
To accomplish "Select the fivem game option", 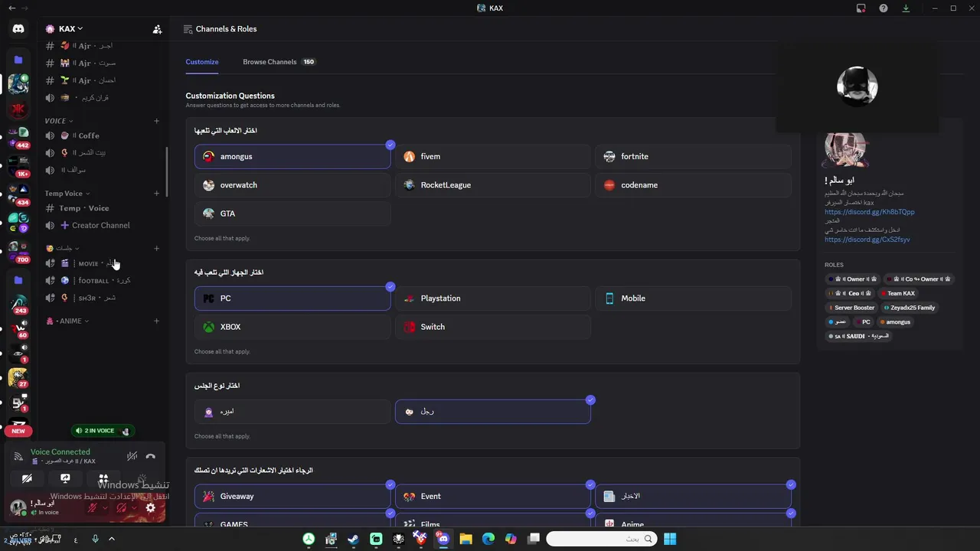I will (493, 156).
